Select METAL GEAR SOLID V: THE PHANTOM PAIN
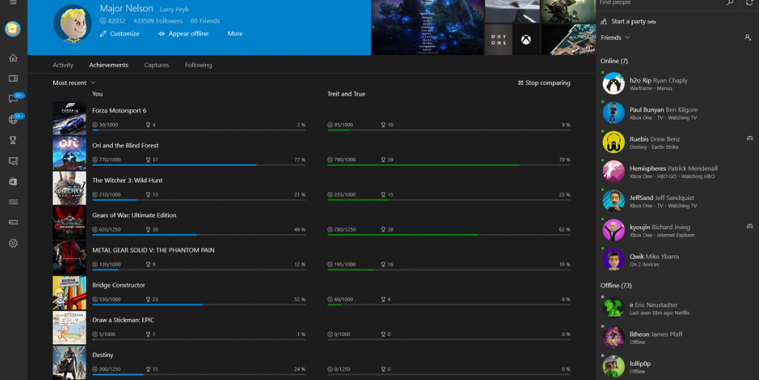Viewport: 760px width, 380px height. tap(153, 250)
